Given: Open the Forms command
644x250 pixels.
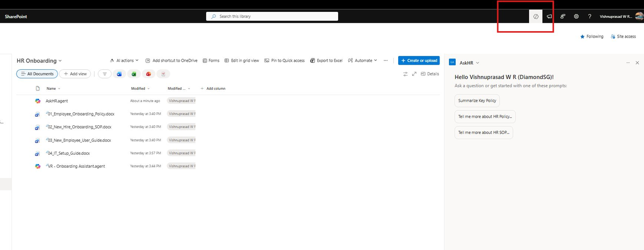Looking at the screenshot, I should tap(211, 61).
